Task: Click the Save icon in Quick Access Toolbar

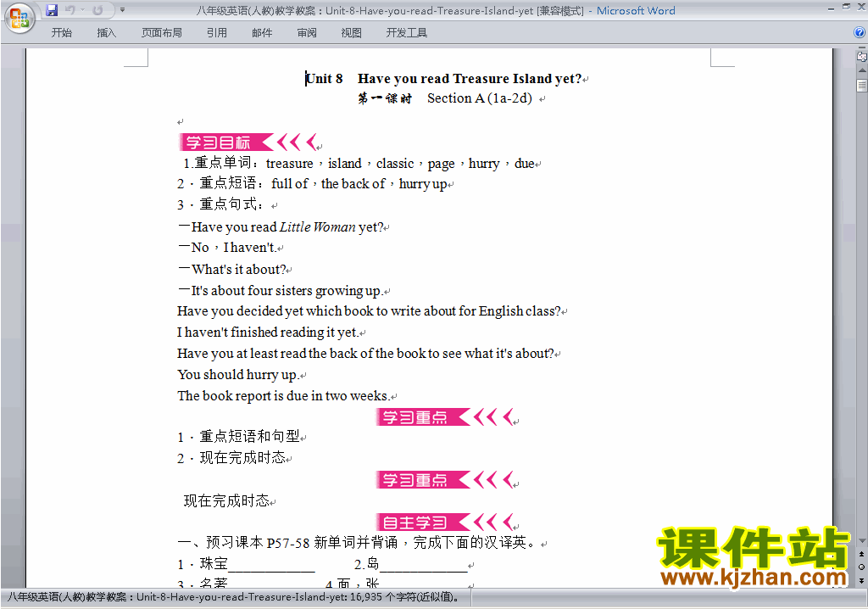Action: (x=52, y=10)
